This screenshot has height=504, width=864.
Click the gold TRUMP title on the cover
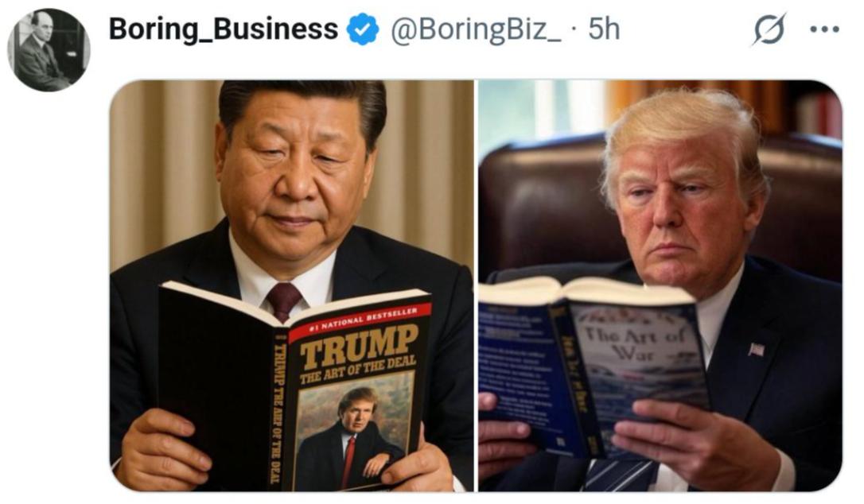tap(358, 346)
